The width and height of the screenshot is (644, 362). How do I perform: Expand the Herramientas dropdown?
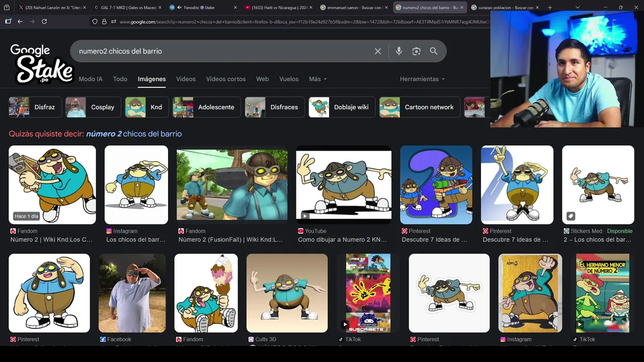422,79
